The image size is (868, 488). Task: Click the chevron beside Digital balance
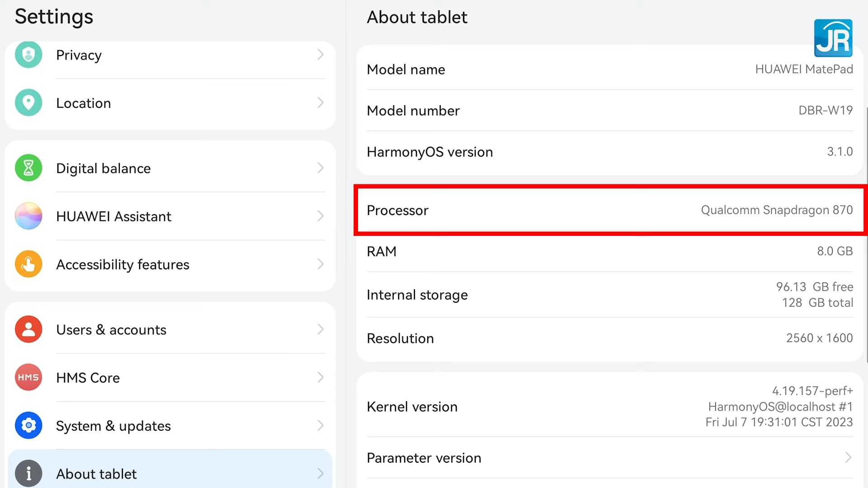pos(320,168)
